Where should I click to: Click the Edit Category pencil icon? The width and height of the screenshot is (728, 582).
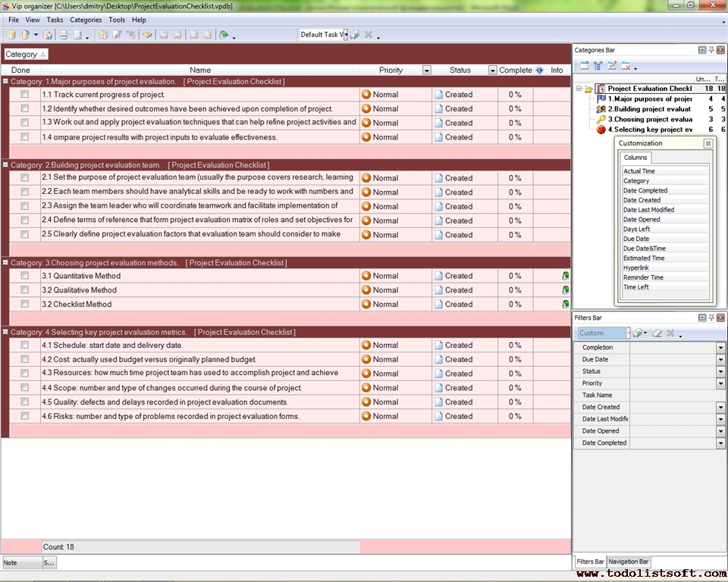pos(612,66)
